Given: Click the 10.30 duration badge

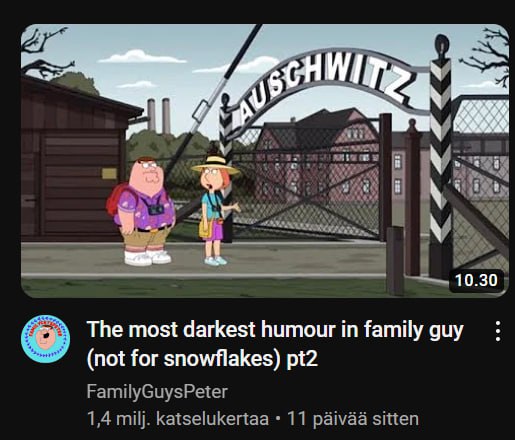Looking at the screenshot, I should coord(476,280).
